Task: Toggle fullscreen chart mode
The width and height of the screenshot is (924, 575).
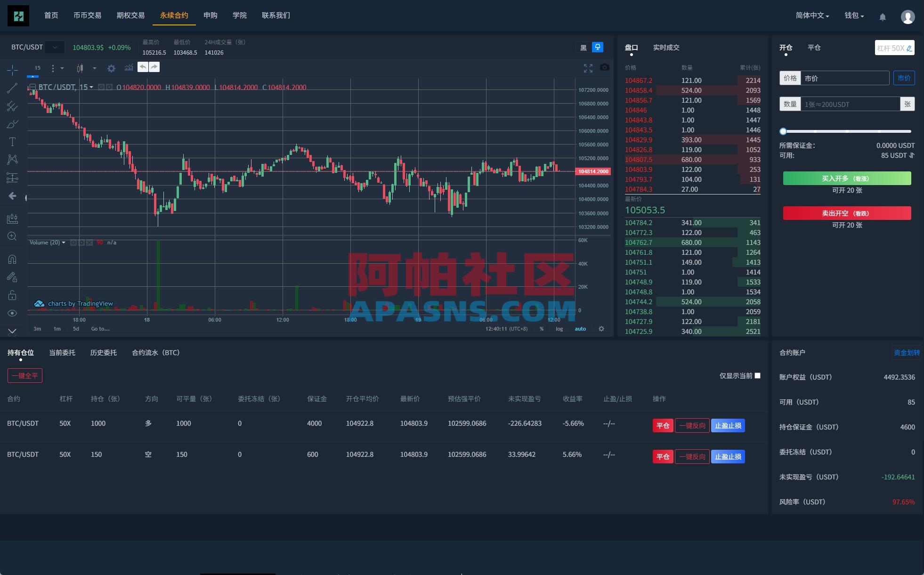Action: 588,68
